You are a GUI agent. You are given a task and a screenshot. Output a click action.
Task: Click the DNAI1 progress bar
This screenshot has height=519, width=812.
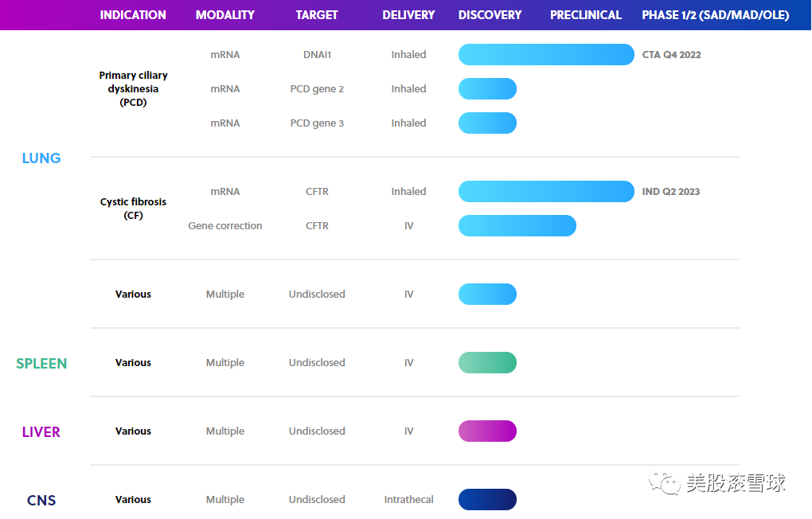(546, 55)
